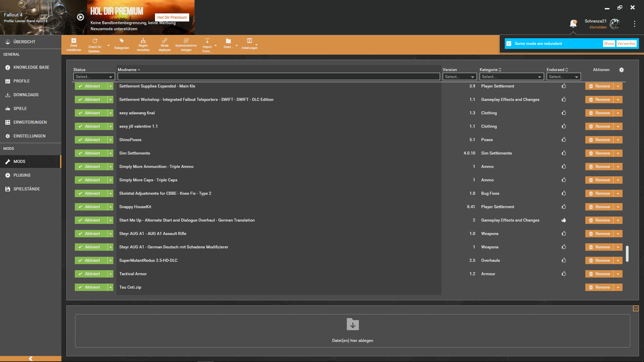644x362 pixels.
Task: Expand status dropdown arrow for Steyr AUG A1 Assault Rifle
Action: [110, 234]
